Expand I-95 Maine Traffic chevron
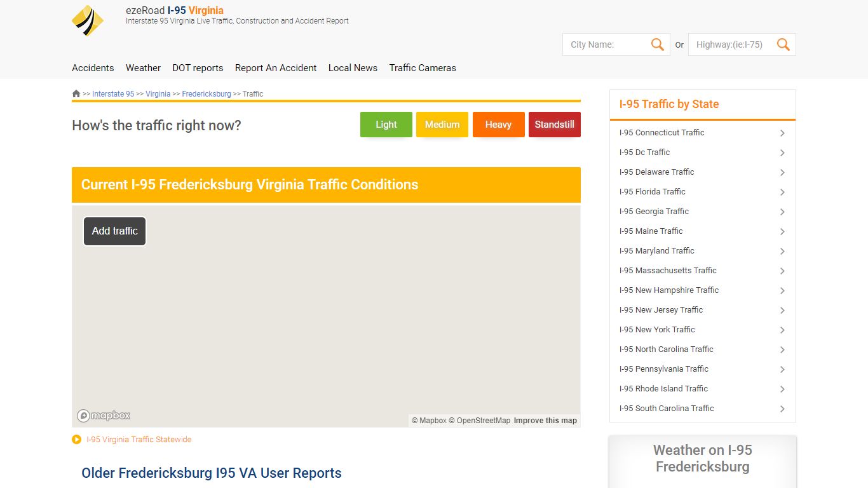 coord(782,231)
